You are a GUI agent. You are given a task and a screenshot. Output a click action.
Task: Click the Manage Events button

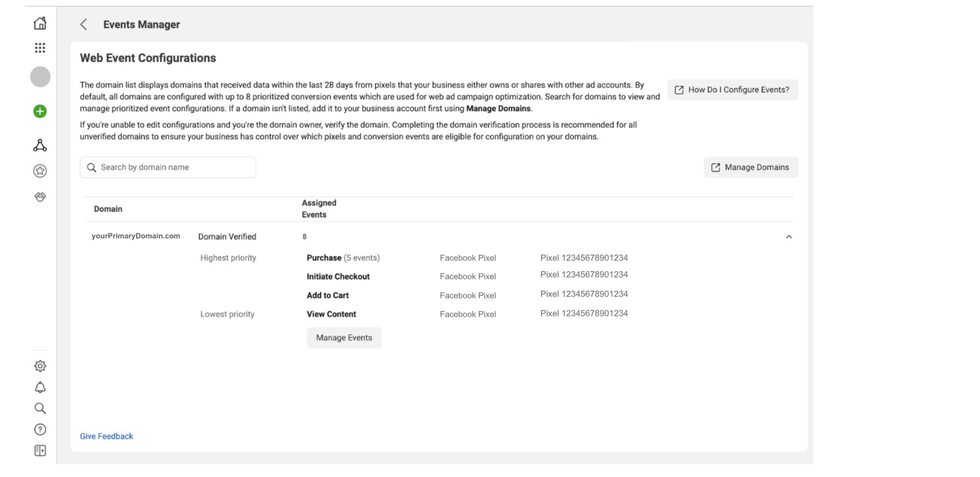[x=344, y=338]
